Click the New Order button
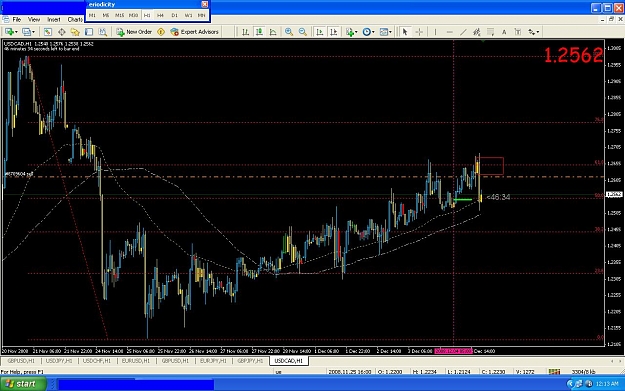Image resolution: width=625 pixels, height=391 pixels. (134, 32)
